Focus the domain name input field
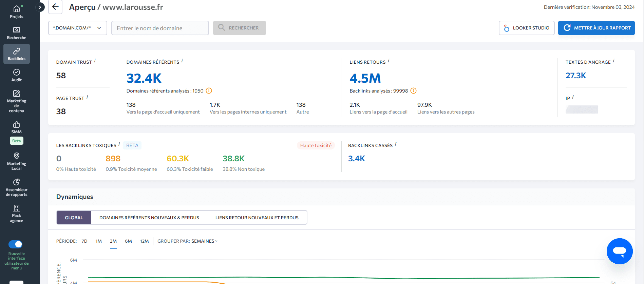The image size is (644, 284). coord(160,28)
